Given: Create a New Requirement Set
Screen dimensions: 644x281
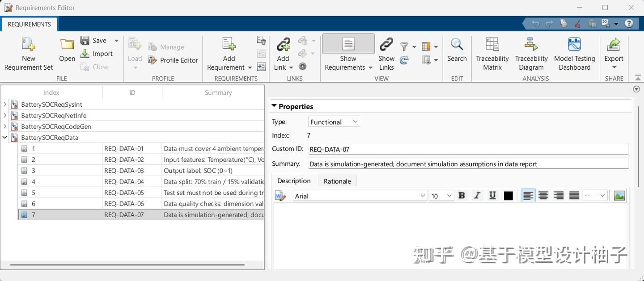Looking at the screenshot, I should [28, 54].
